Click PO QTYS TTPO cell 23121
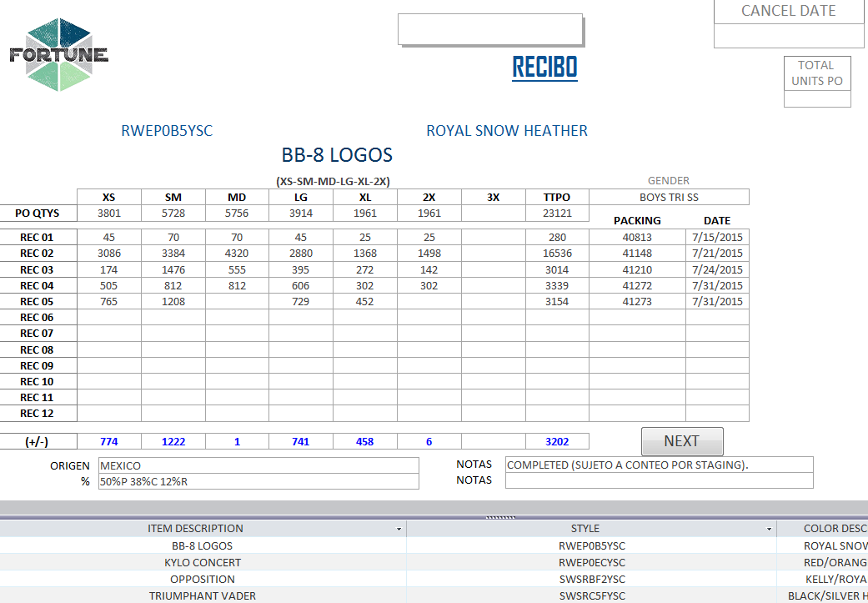 [x=557, y=214]
